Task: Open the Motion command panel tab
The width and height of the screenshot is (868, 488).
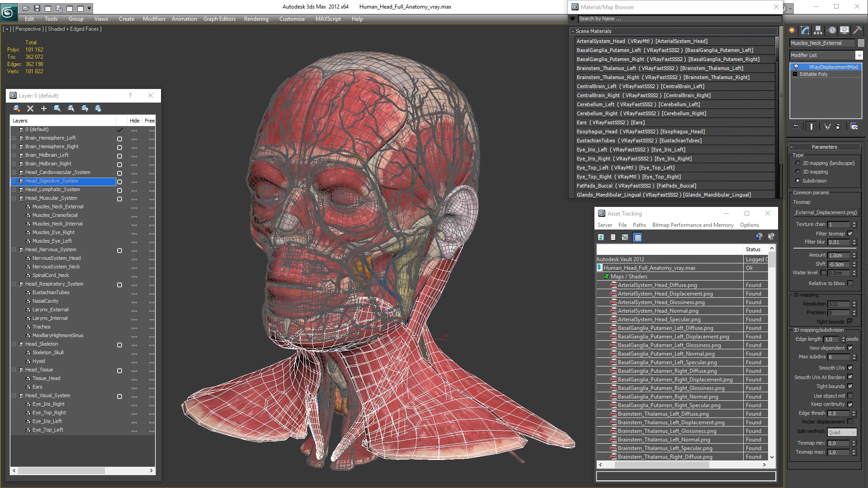Action: (832, 30)
